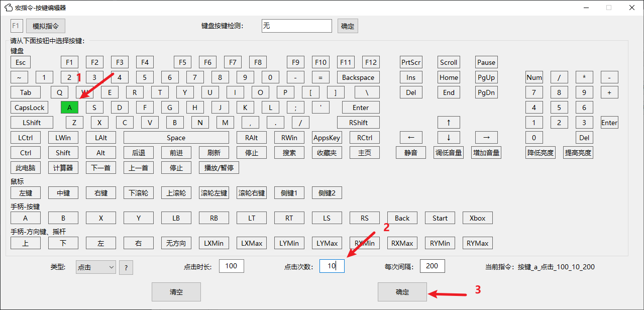Select the Ins key button
This screenshot has height=310, width=644.
411,77
